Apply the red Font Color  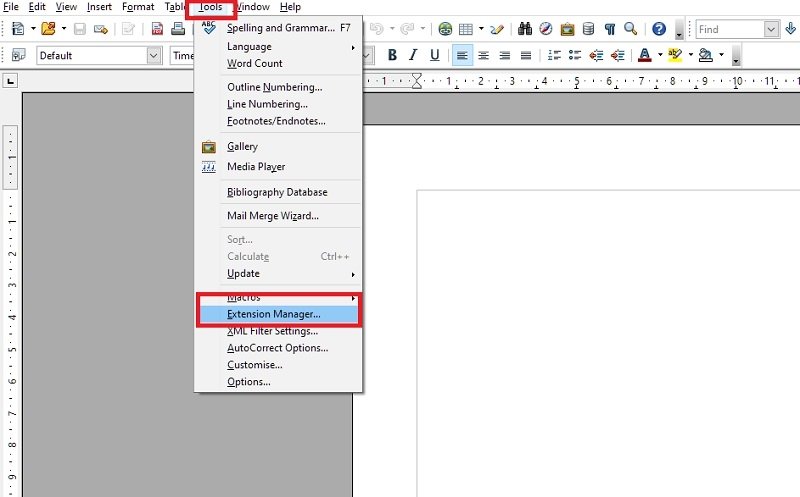click(644, 55)
